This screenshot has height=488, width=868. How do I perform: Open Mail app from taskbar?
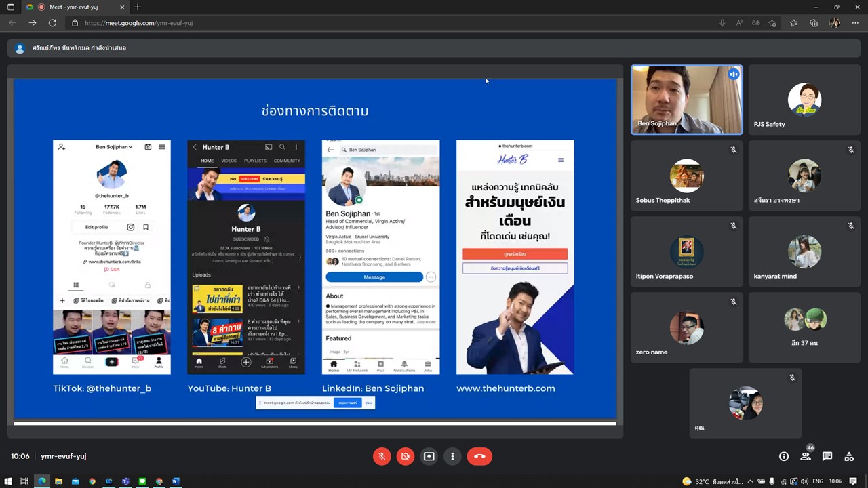click(x=75, y=481)
